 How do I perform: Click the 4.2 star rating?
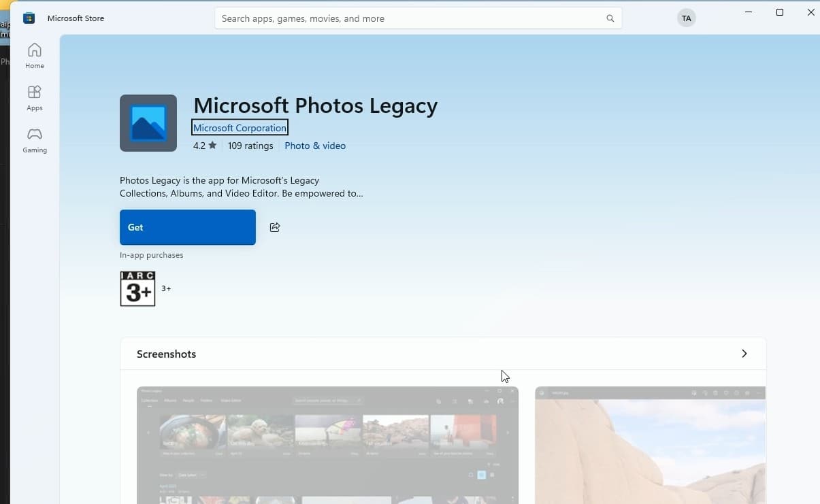205,146
